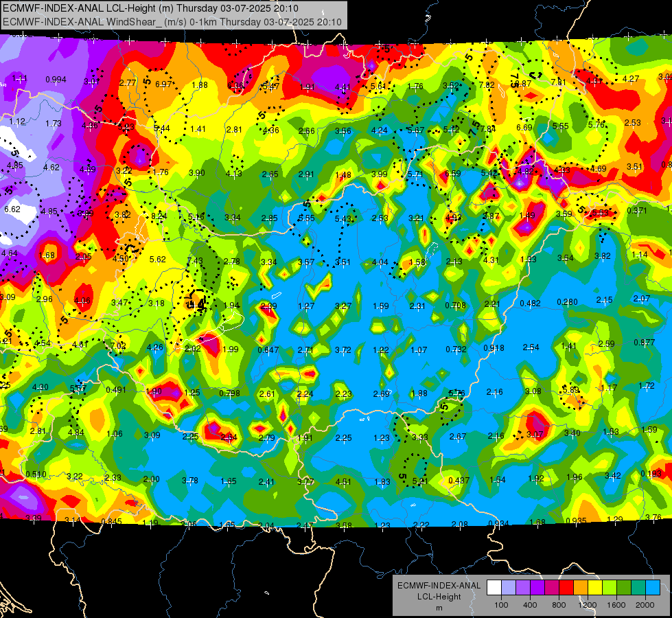Click the grid value 0.491
This screenshot has height=618, width=672.
point(116,390)
